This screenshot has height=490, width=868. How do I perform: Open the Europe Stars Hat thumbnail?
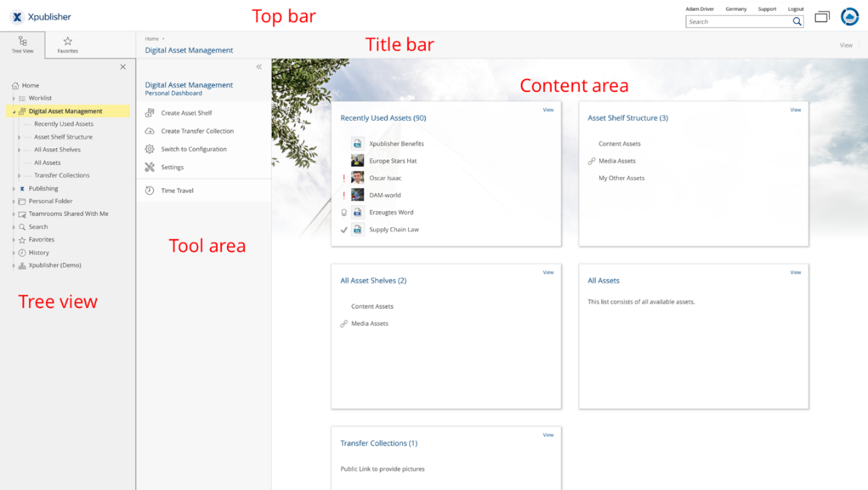[x=357, y=160]
